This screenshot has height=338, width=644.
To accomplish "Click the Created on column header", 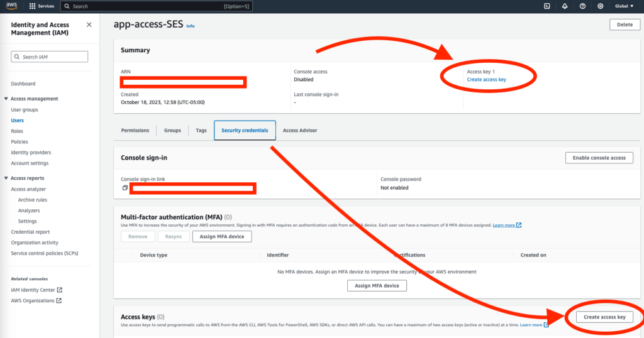I will point(533,255).
